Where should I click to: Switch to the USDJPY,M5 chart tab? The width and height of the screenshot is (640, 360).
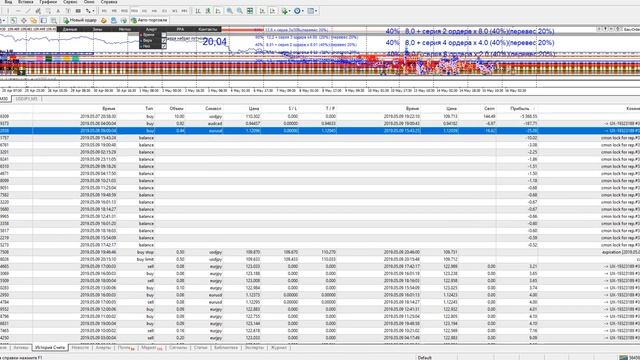(x=27, y=99)
